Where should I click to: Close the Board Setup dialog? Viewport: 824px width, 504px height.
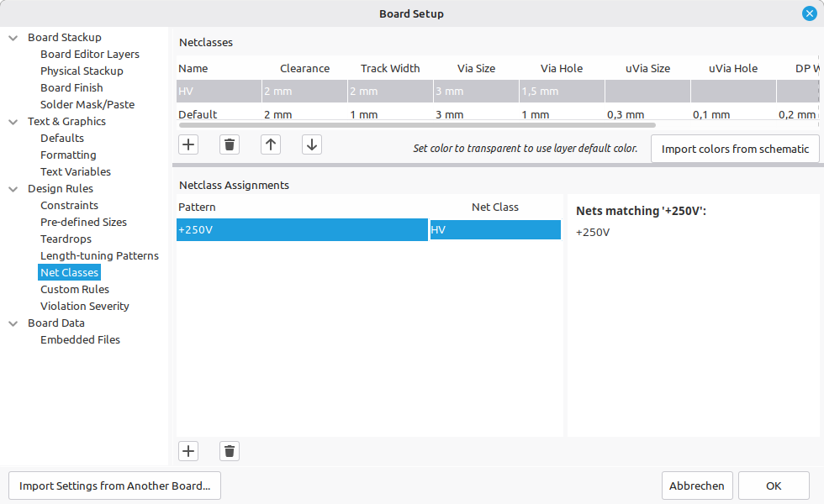point(809,13)
